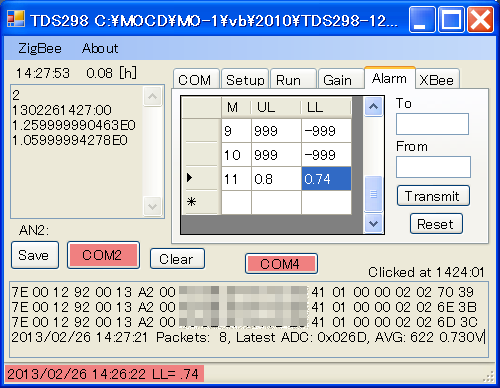
Task: Click the red COM2 button
Action: pos(103,255)
